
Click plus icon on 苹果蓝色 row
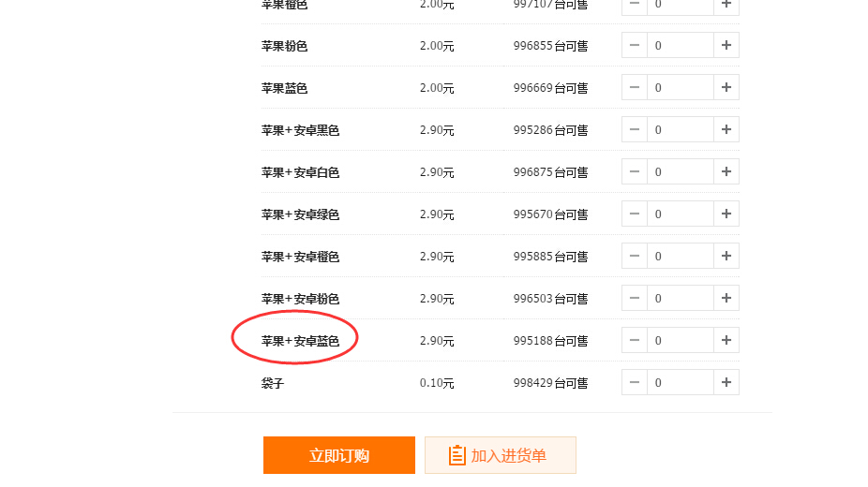(x=726, y=87)
